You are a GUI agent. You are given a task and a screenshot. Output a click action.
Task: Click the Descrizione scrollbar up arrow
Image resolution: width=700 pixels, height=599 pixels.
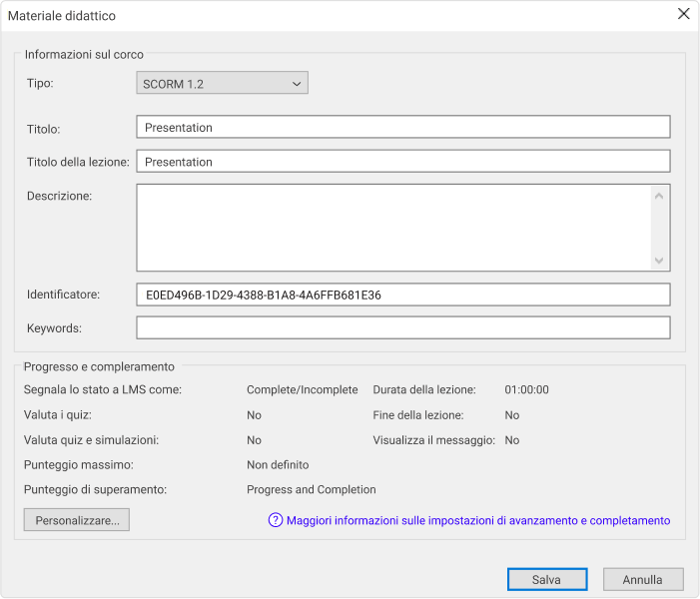coord(658,196)
